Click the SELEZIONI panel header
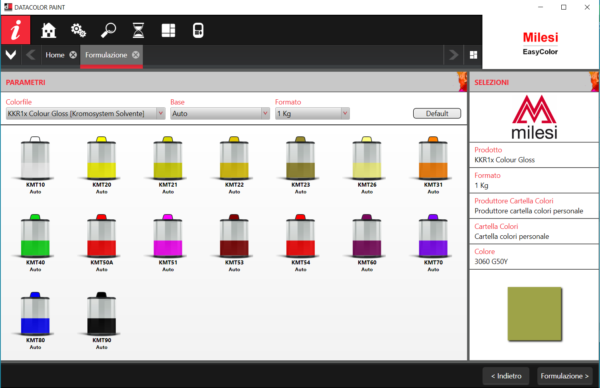This screenshot has height=388, width=600. [x=534, y=82]
